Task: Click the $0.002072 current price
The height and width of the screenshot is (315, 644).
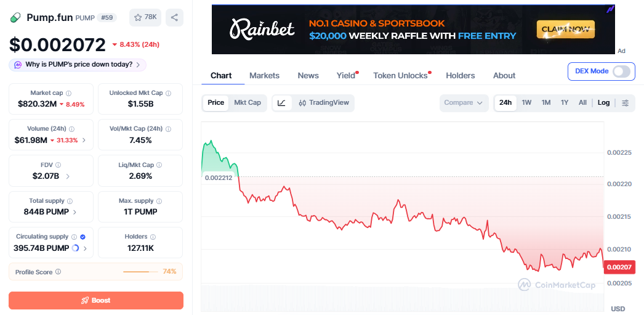Action: point(57,44)
